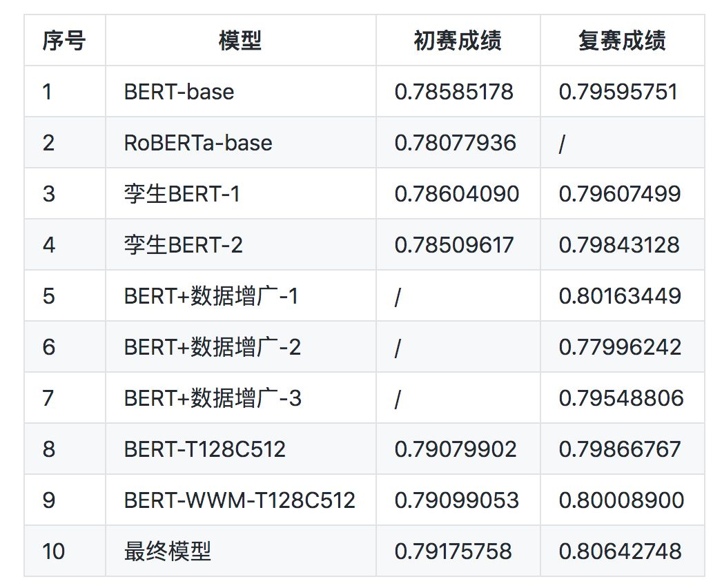The width and height of the screenshot is (722, 588).
Task: Click the score 0.78585178
Action: tap(454, 92)
